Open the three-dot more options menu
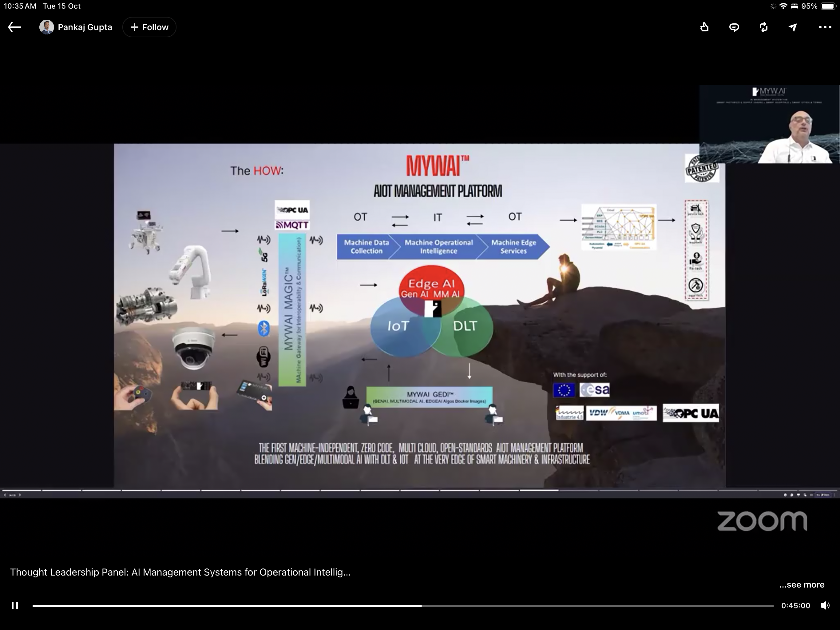This screenshot has width=840, height=630. tap(825, 27)
